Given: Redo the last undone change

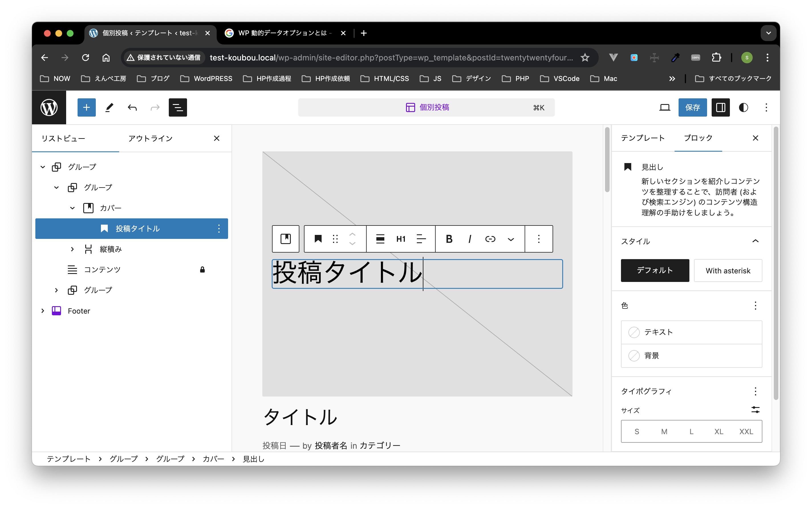Looking at the screenshot, I should (x=155, y=107).
